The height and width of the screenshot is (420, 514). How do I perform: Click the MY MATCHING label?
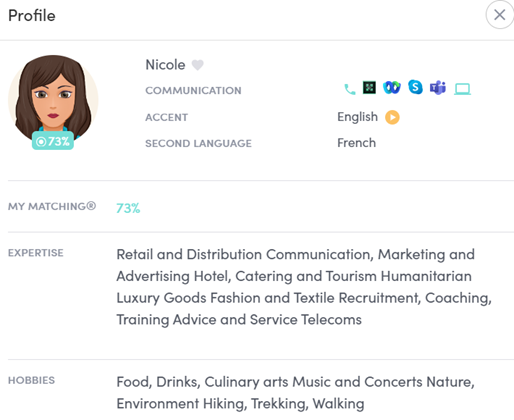(x=52, y=206)
